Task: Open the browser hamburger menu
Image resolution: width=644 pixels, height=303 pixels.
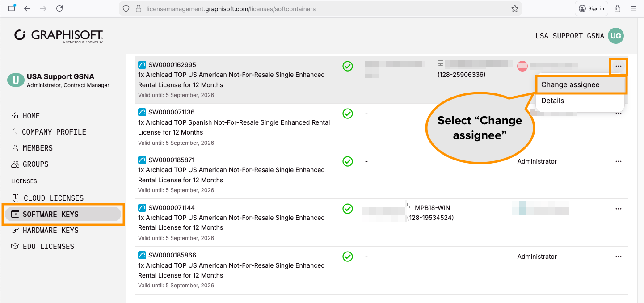Action: point(633,8)
